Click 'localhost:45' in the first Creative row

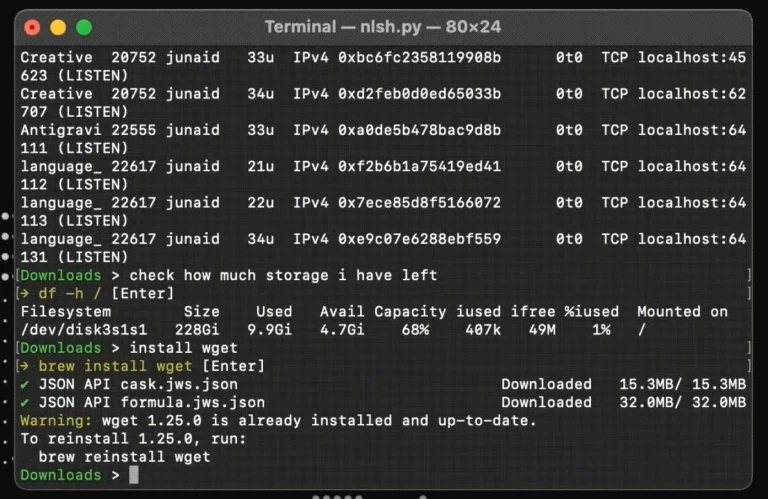[x=692, y=58]
